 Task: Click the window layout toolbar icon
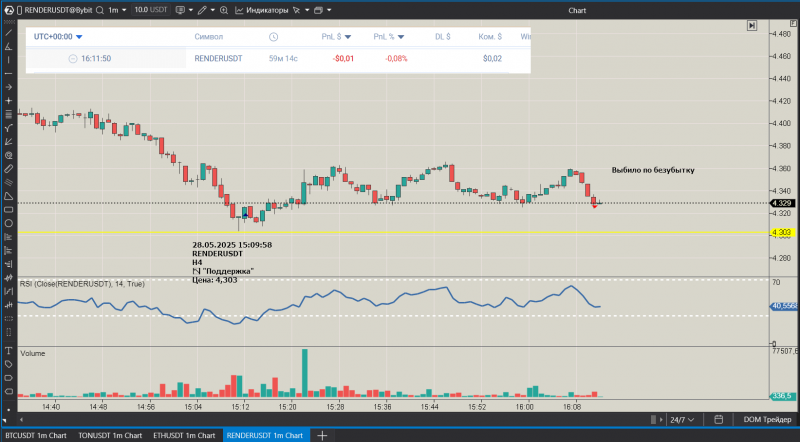pos(318,10)
